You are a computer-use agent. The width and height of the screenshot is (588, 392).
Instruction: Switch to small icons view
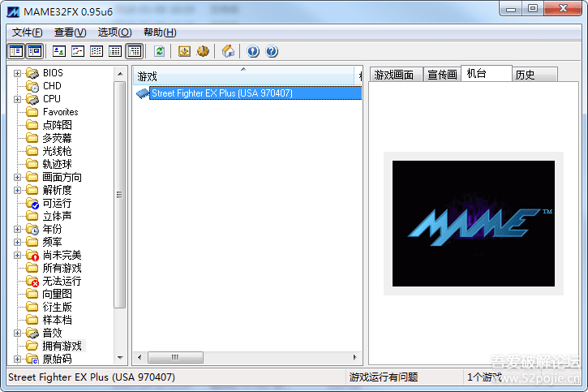pyautogui.click(x=78, y=51)
